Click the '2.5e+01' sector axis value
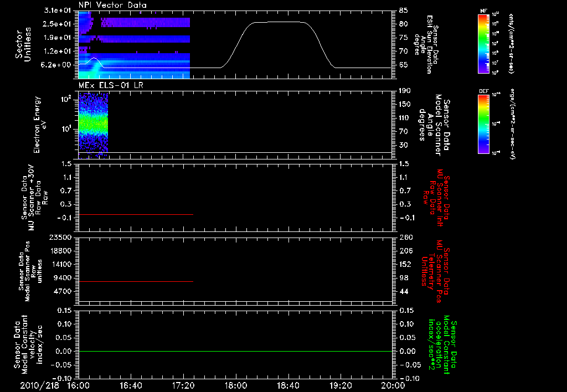The image size is (567, 392). [x=58, y=24]
